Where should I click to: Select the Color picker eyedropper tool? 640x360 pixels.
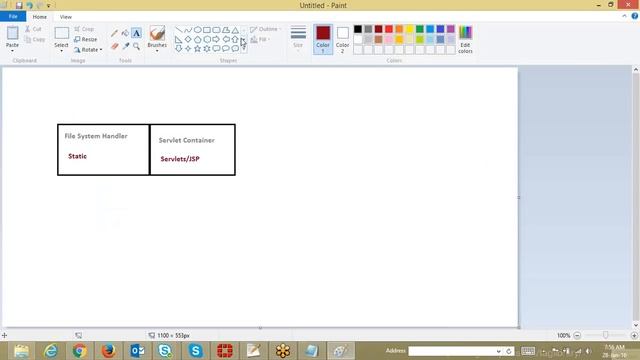[126, 46]
